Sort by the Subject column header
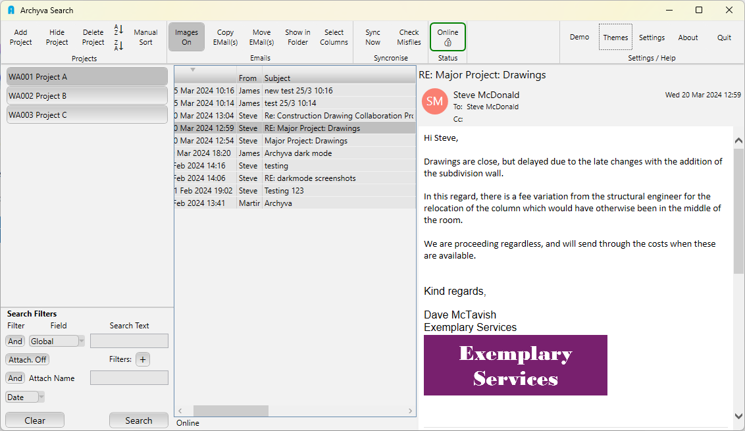 [339, 78]
